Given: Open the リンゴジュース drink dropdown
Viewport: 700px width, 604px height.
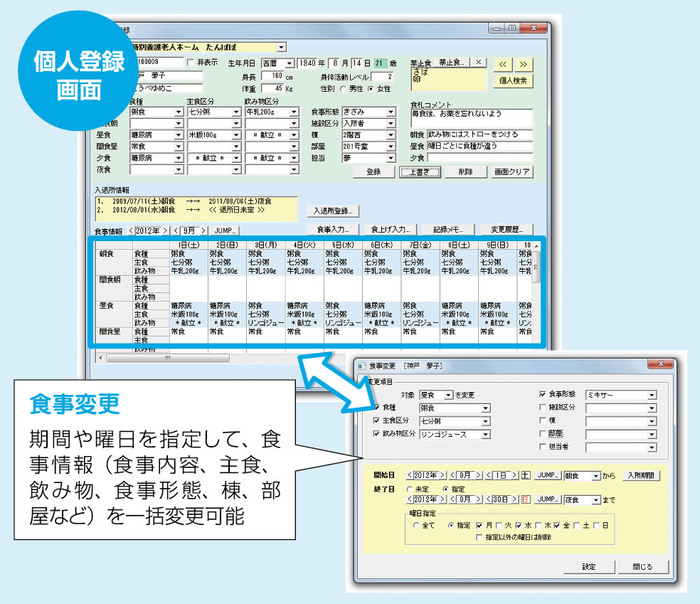Looking at the screenshot, I should pos(486,434).
